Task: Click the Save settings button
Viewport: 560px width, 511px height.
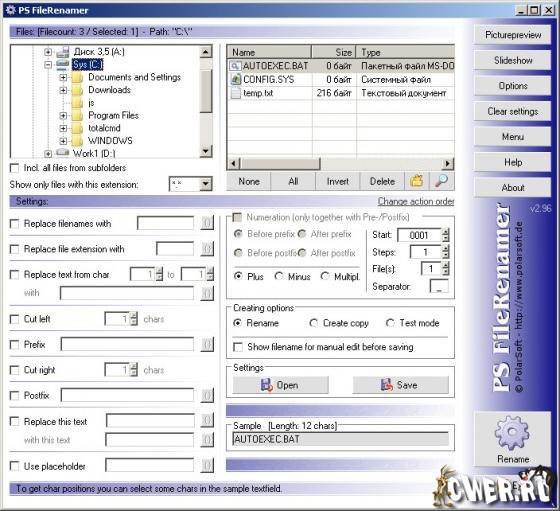Action: coord(400,385)
